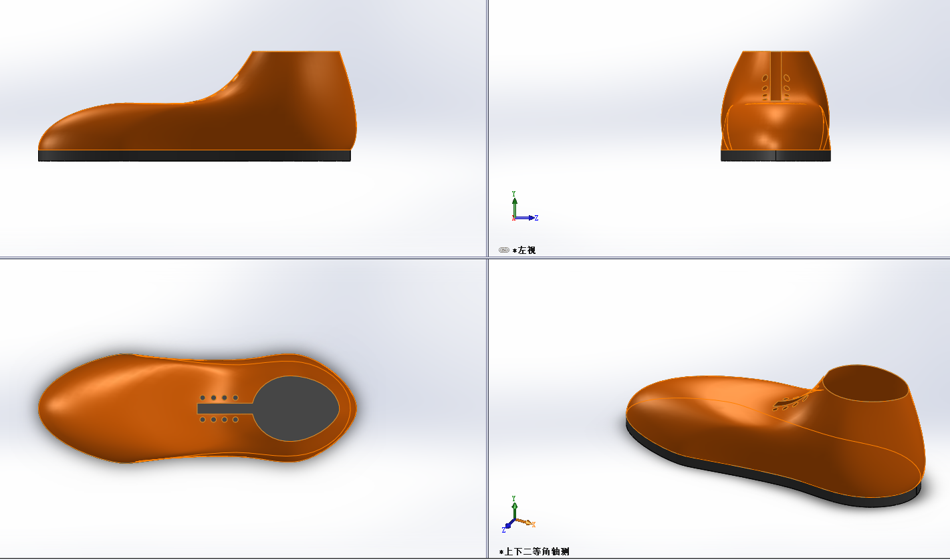
Task: Click the orange X axis in the *上下二等角轴测 triad
Action: click(x=525, y=523)
